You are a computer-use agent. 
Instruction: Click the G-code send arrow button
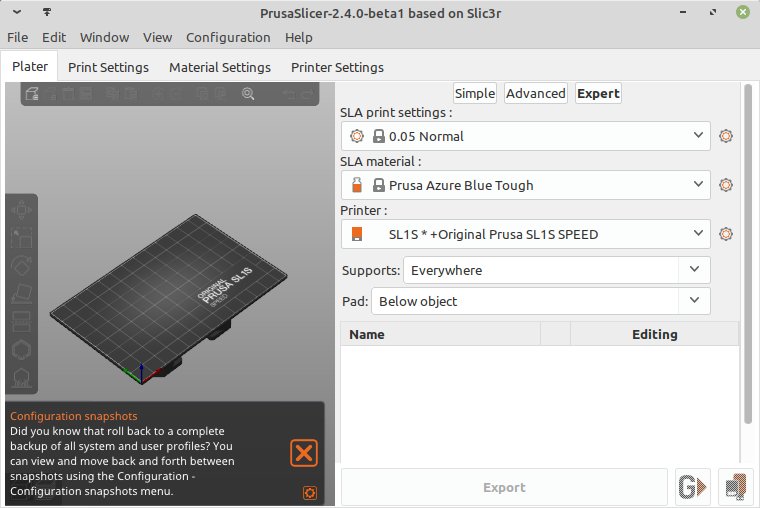click(x=693, y=487)
